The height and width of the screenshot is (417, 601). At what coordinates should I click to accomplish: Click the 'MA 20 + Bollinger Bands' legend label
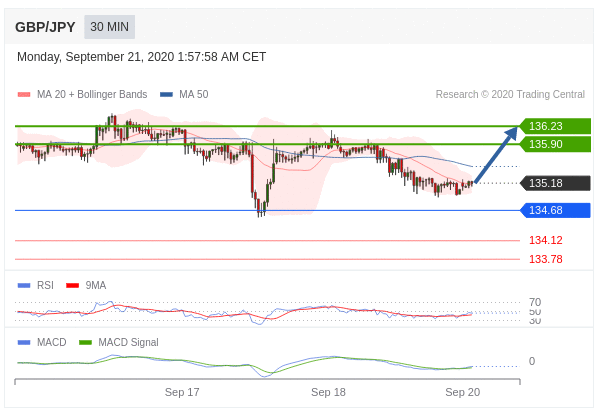tap(92, 94)
